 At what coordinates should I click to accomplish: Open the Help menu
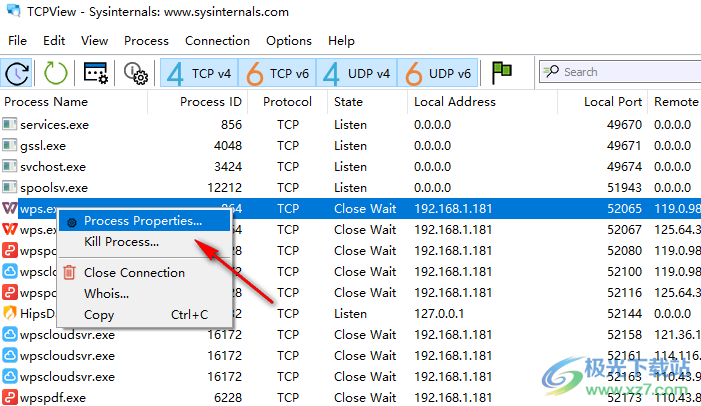341,41
